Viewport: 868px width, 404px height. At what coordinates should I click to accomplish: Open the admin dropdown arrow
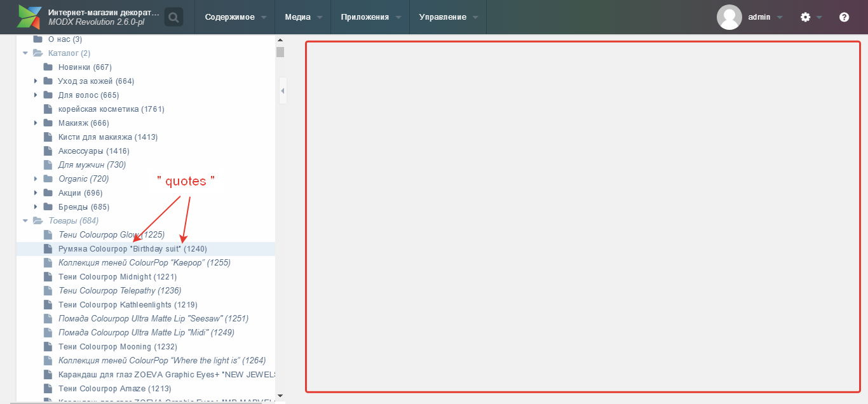click(780, 18)
